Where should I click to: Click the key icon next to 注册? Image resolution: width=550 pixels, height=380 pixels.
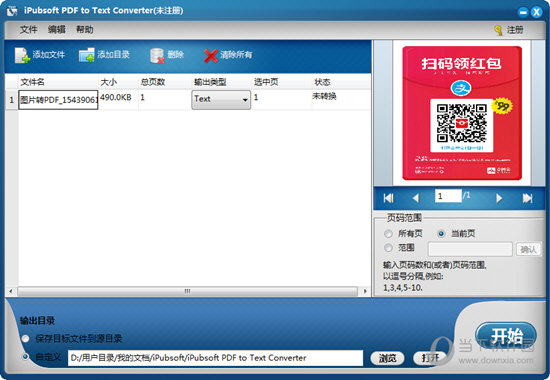[498, 31]
